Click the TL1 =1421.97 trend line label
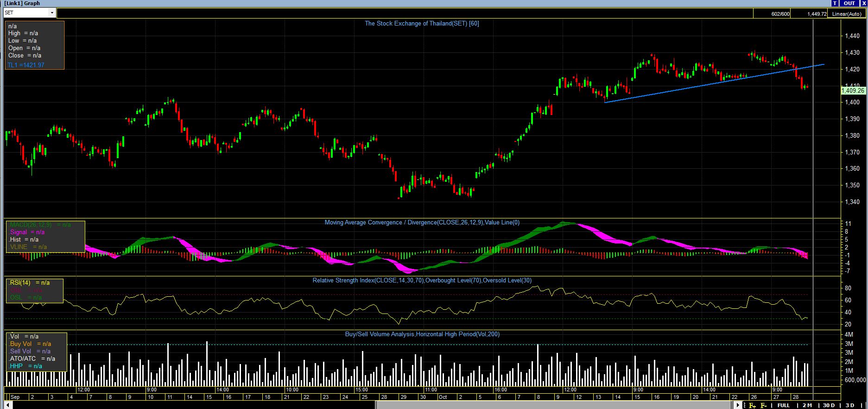 (26, 65)
